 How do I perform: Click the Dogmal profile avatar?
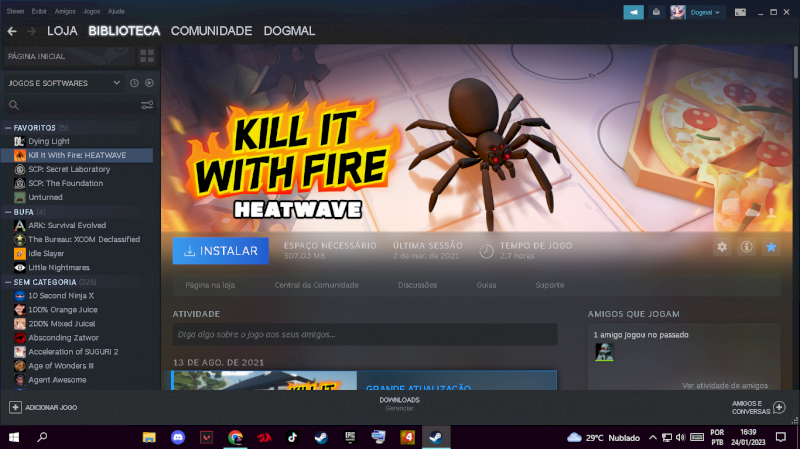point(678,12)
